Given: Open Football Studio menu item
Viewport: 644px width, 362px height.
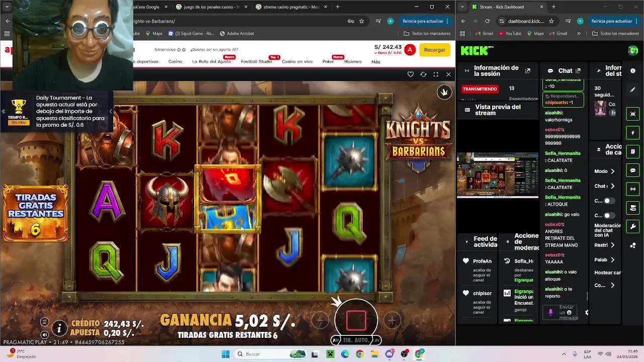Looking at the screenshot, I should point(256,61).
